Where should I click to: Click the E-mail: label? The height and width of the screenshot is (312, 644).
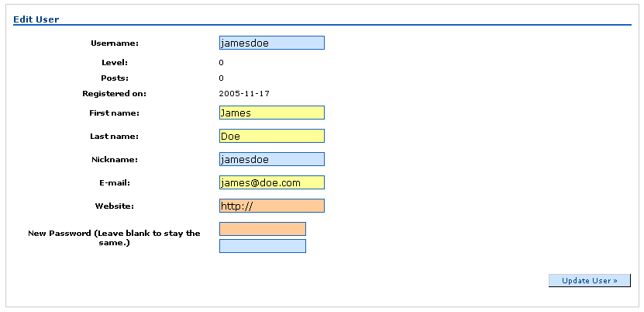coord(115,183)
